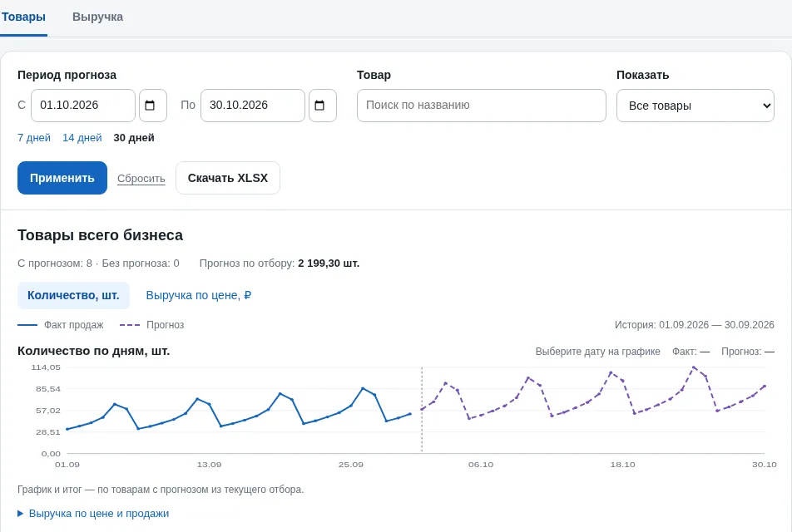Click the forecast total 2 199,30 шт.

tap(329, 264)
